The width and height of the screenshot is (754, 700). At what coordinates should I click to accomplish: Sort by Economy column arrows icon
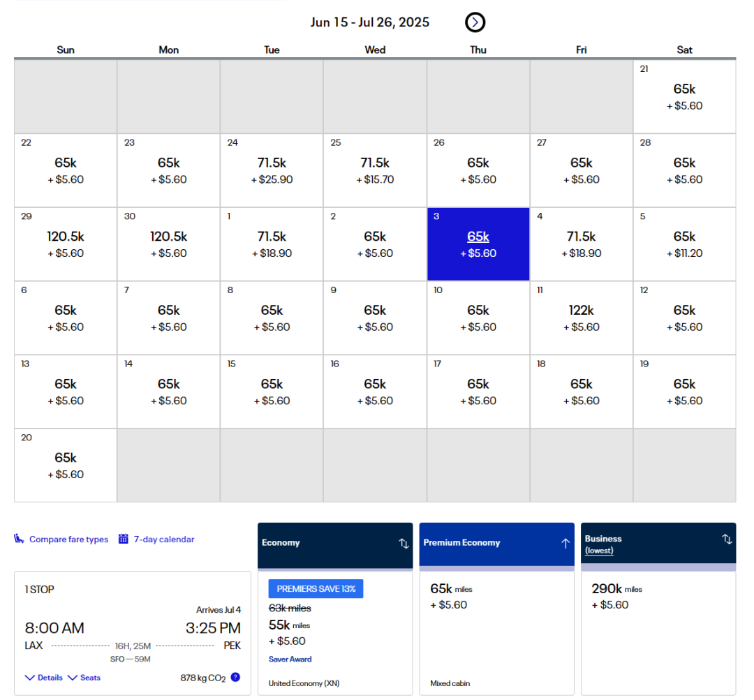(x=404, y=543)
